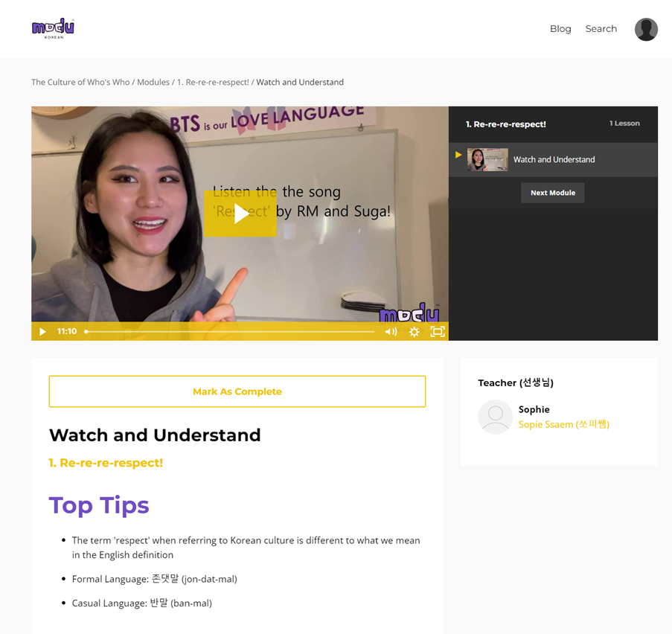Click current lesson play-arrow indicator in sidebar

tap(458, 155)
